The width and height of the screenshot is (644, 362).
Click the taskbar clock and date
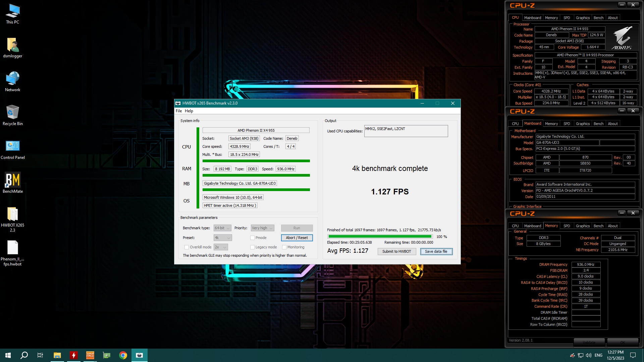tap(615, 355)
